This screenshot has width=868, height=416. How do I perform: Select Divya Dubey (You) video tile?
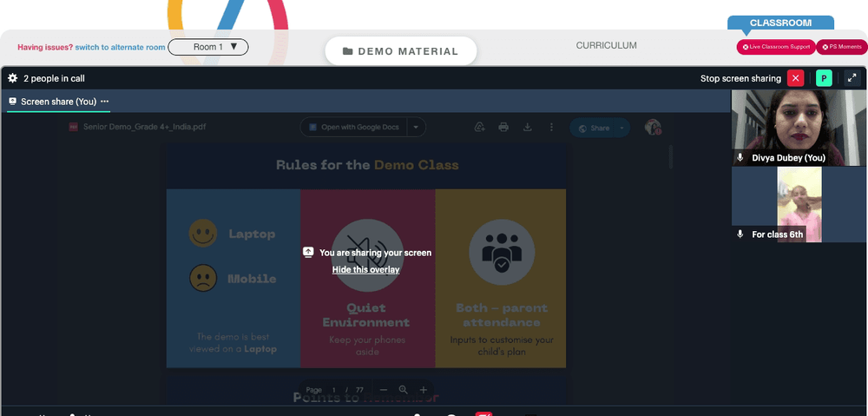799,128
